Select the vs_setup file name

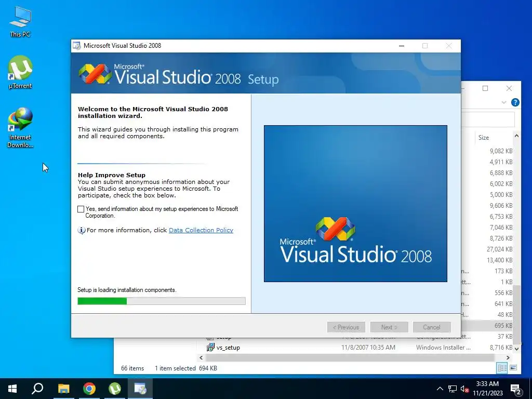(x=228, y=348)
